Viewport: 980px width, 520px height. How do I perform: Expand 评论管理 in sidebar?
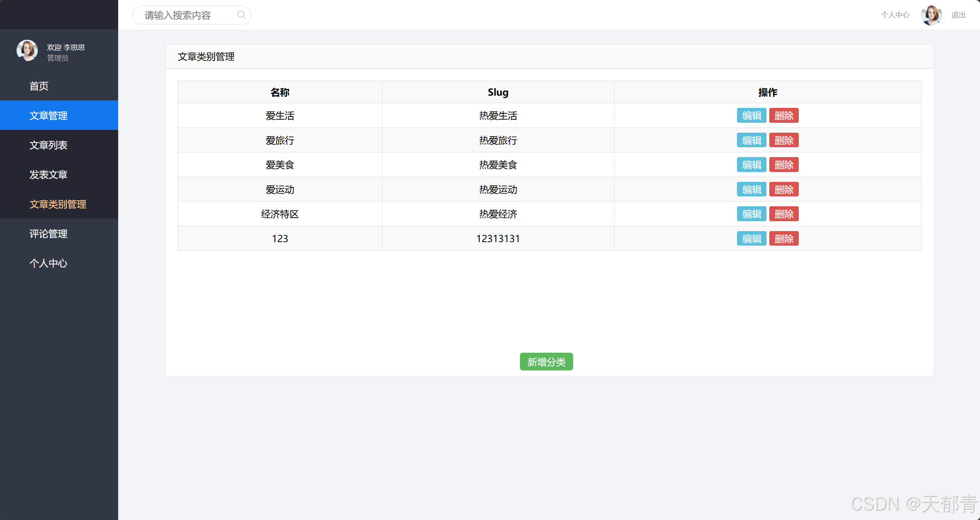48,233
